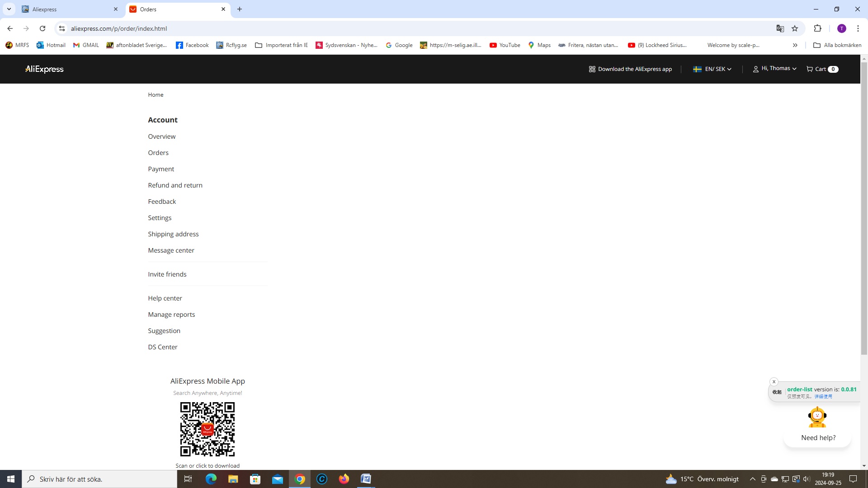Screen dimensions: 868x488
Task: Click the Google Translate icon in address bar
Action: point(780,28)
